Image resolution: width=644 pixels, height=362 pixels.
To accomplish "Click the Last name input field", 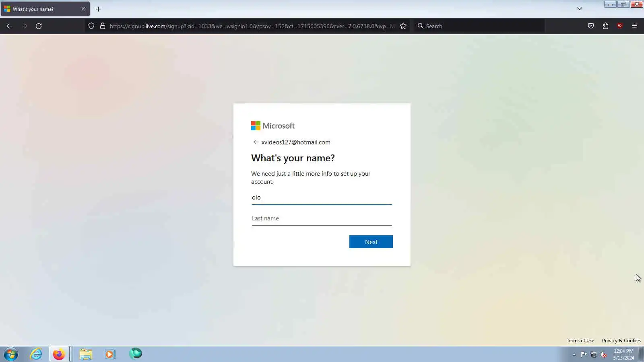I will click(322, 218).
